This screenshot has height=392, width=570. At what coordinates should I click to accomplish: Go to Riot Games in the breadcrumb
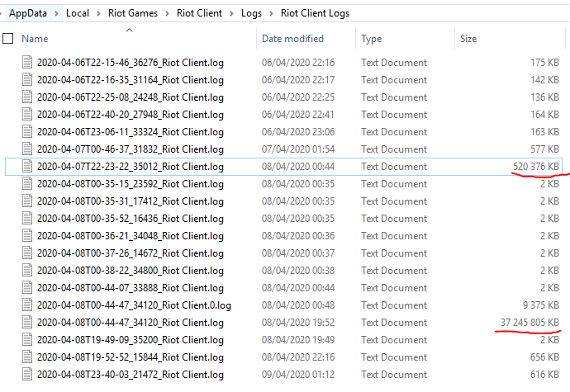pyautogui.click(x=133, y=13)
